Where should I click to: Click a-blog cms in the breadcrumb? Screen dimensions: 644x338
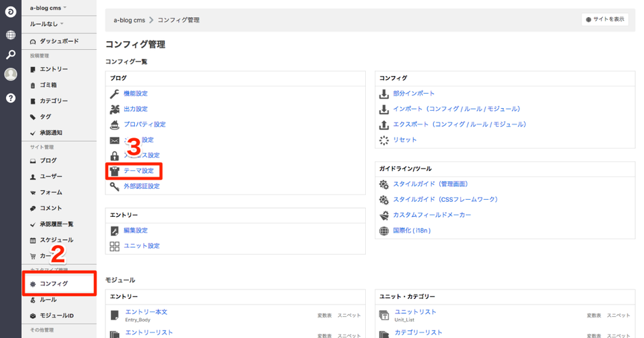click(x=129, y=20)
